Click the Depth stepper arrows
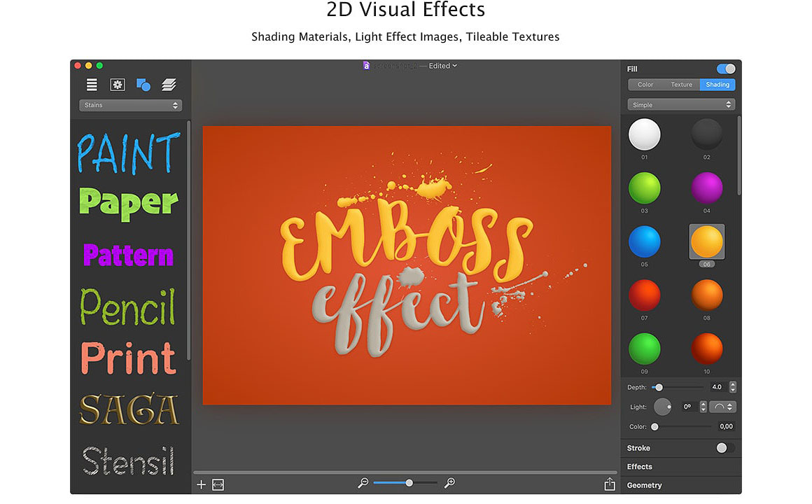 pyautogui.click(x=732, y=387)
